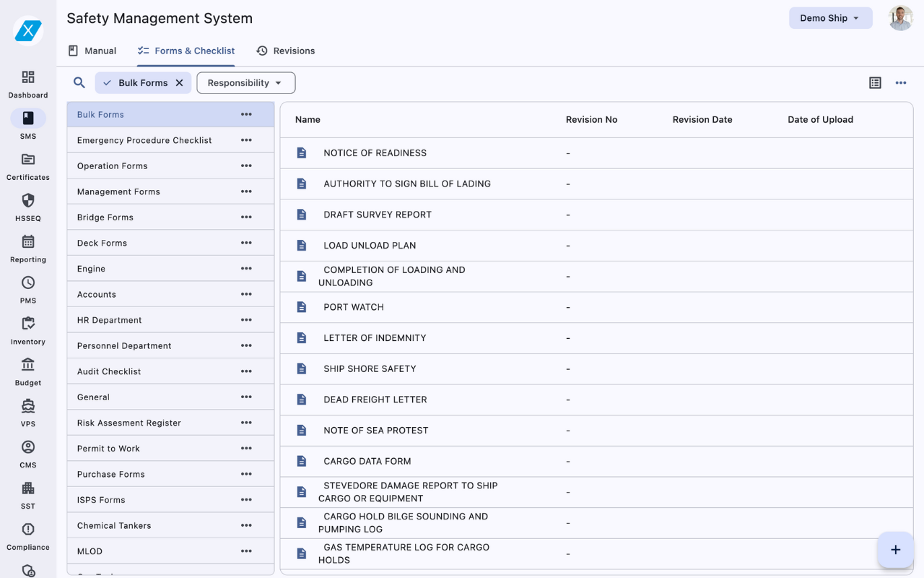Click the search magnifier icon
924x578 pixels.
tap(79, 83)
